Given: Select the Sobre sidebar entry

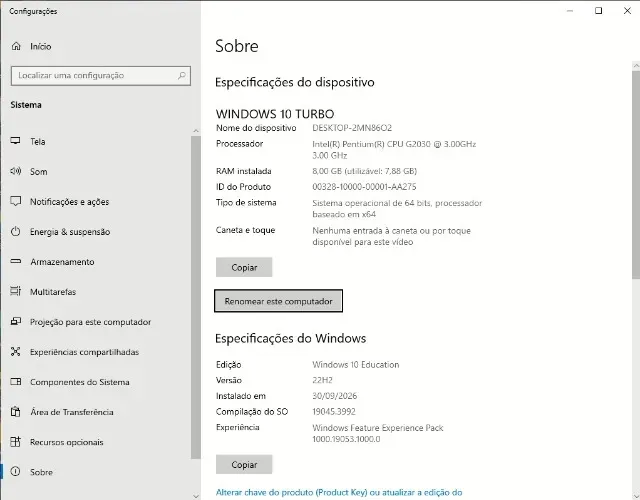Looking at the screenshot, I should (x=96, y=472).
